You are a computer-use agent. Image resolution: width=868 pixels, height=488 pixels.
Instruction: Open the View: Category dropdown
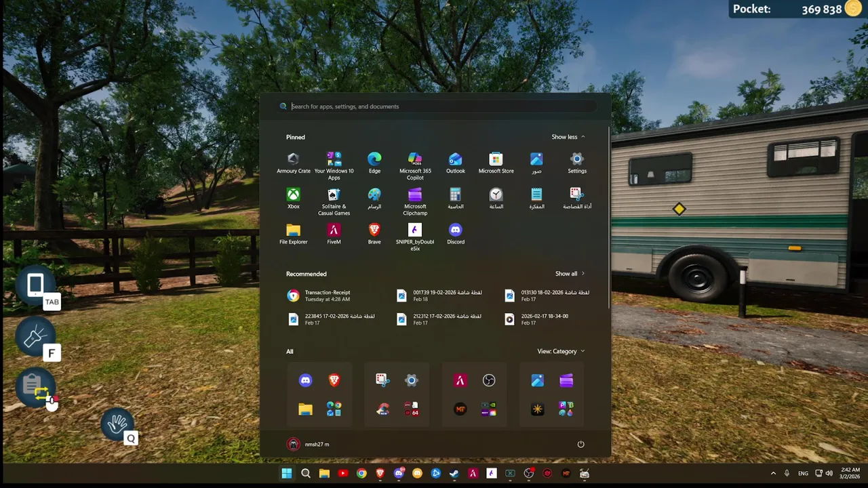click(561, 351)
